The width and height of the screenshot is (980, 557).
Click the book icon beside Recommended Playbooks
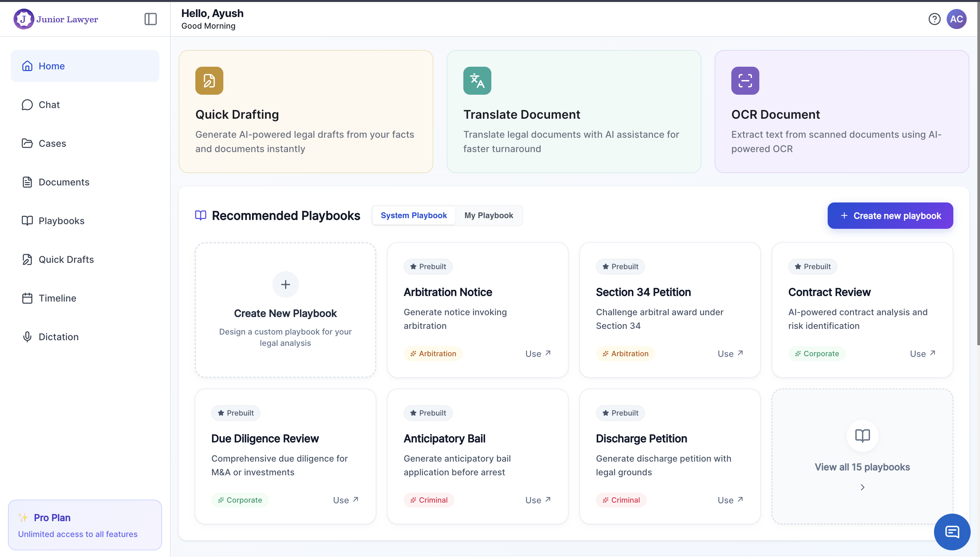pos(201,215)
